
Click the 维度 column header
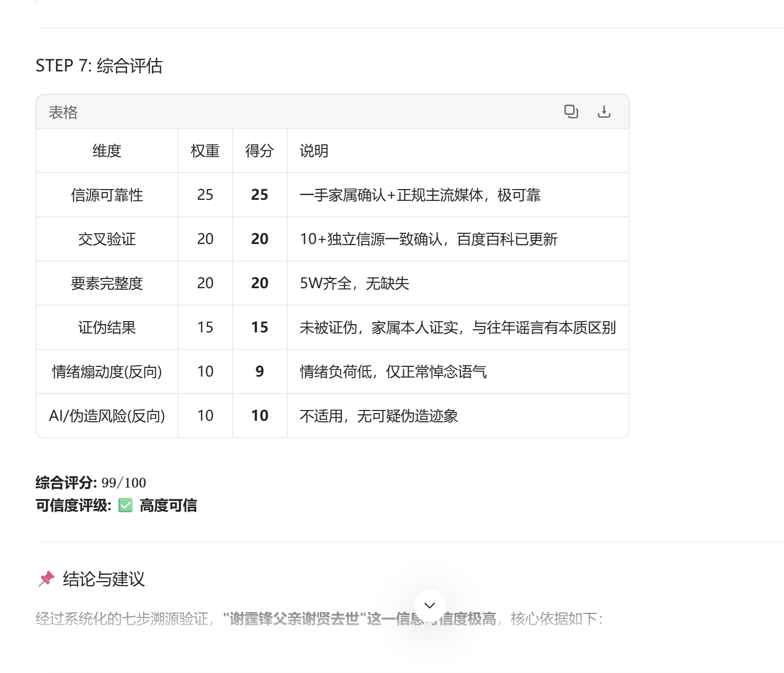click(x=107, y=151)
